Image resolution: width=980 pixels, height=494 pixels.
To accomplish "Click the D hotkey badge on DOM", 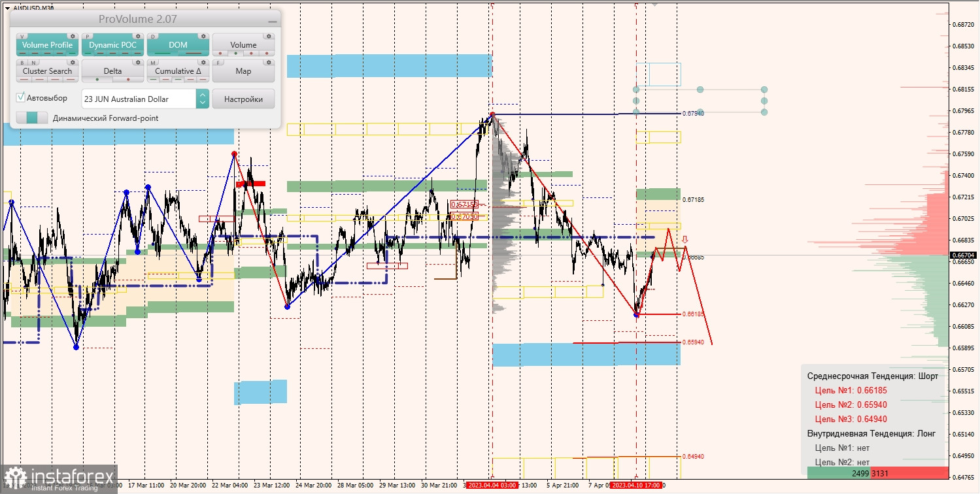I will pyautogui.click(x=154, y=37).
